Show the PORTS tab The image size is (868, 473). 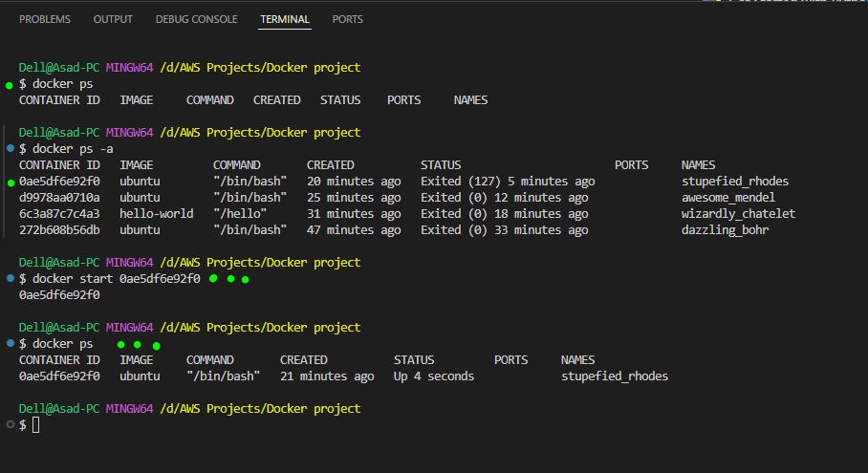pyautogui.click(x=348, y=19)
